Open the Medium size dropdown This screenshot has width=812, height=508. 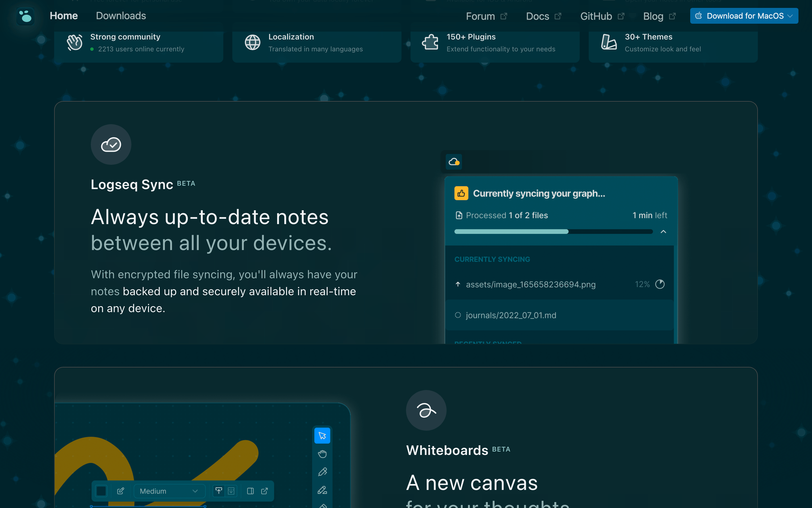tap(169, 491)
